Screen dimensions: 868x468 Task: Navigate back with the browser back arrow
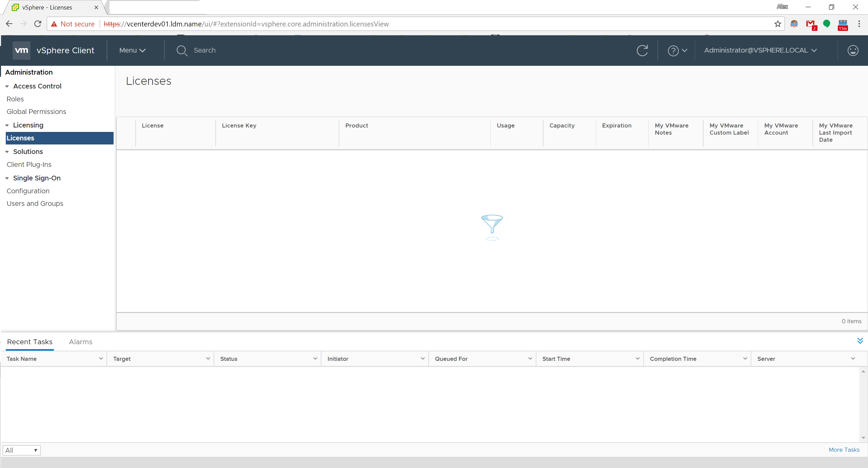tap(9, 24)
